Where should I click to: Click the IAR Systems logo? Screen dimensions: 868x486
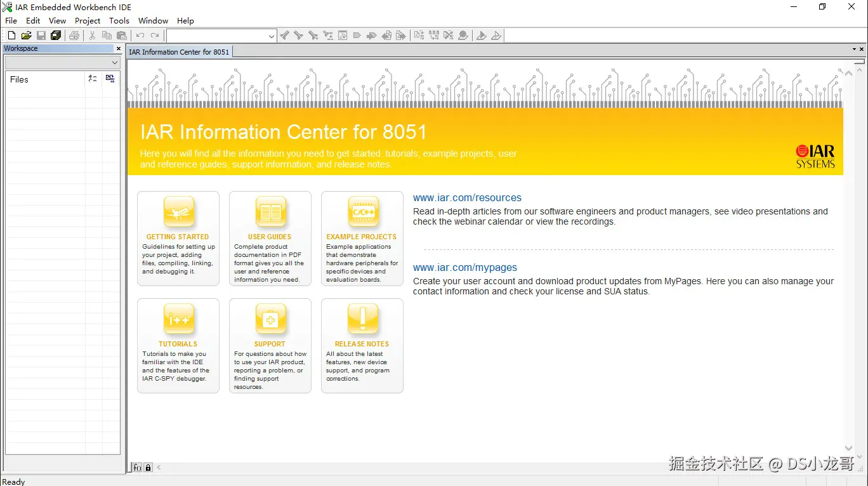[x=816, y=156]
